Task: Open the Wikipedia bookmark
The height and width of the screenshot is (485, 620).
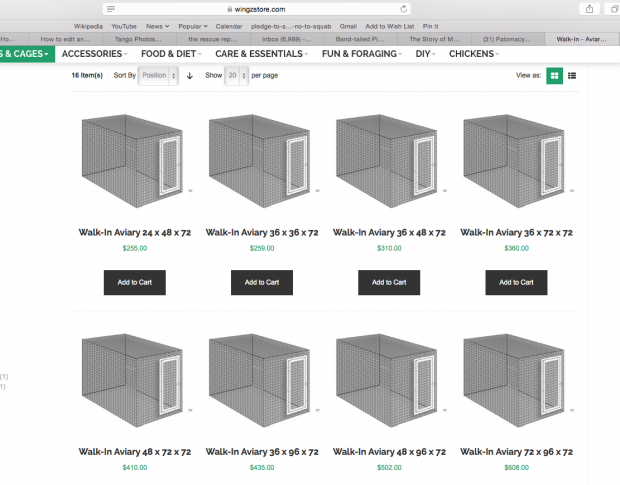Action: pyautogui.click(x=88, y=26)
